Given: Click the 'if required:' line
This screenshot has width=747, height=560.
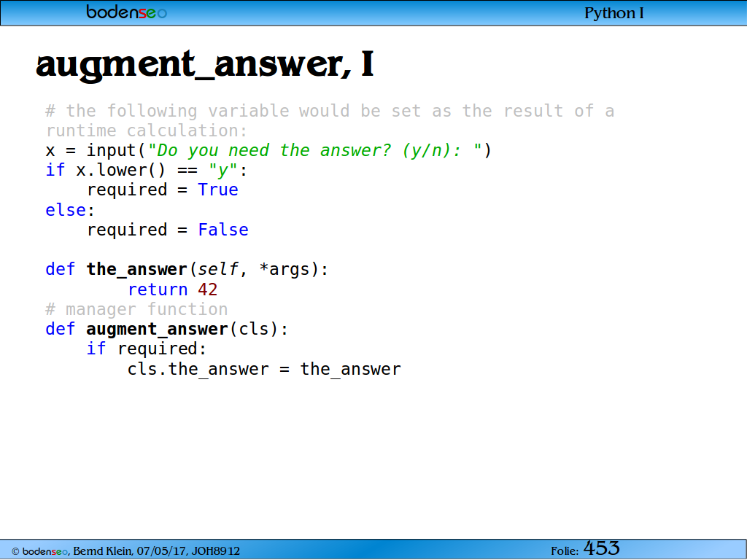Looking at the screenshot, I should [146, 349].
